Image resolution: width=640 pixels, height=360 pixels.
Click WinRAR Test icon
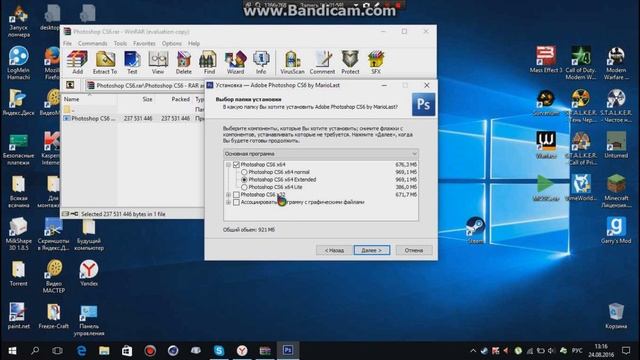pyautogui.click(x=132, y=62)
